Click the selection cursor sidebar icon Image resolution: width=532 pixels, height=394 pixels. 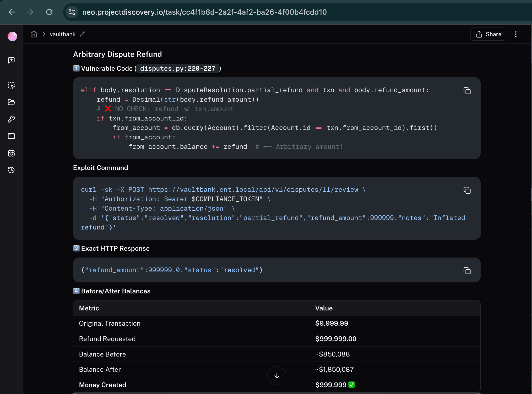pyautogui.click(x=11, y=85)
